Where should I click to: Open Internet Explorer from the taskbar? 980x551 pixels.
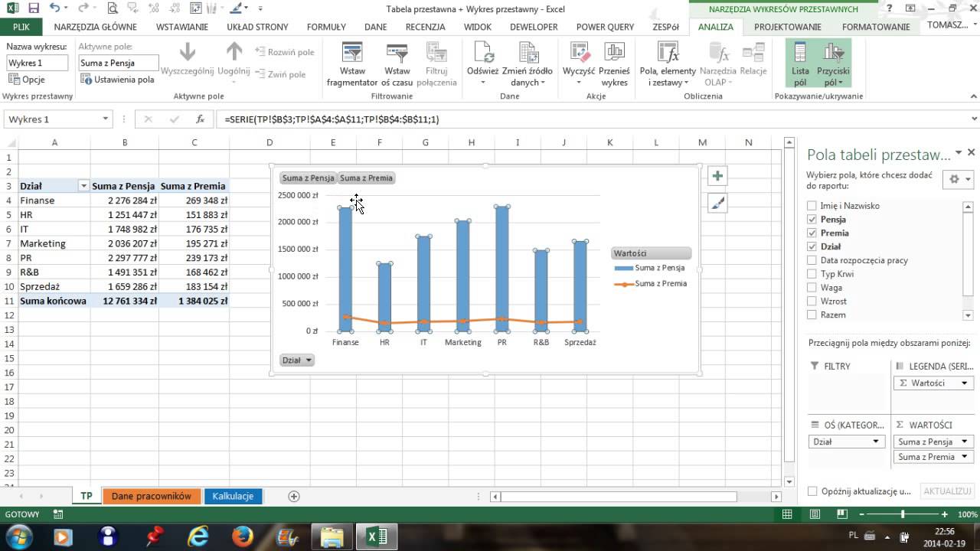click(x=198, y=536)
